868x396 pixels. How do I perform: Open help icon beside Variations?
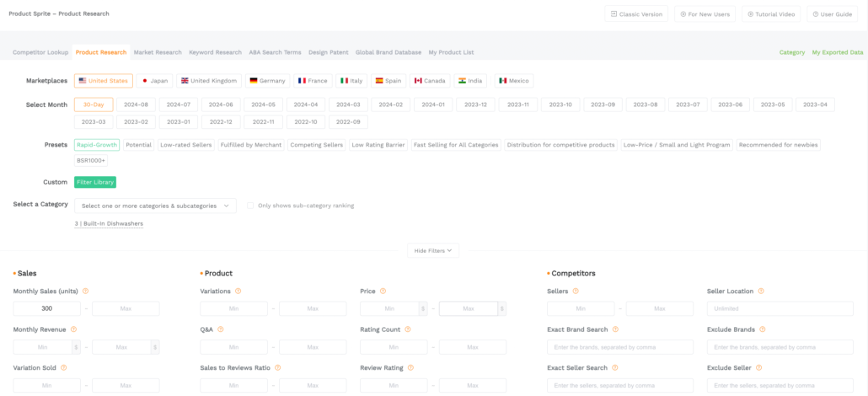tap(238, 291)
